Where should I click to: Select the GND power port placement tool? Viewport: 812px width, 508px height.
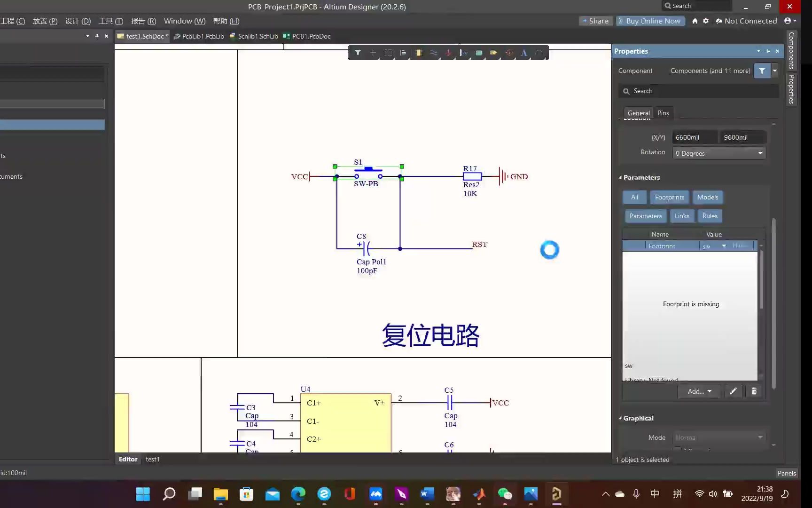coord(449,53)
